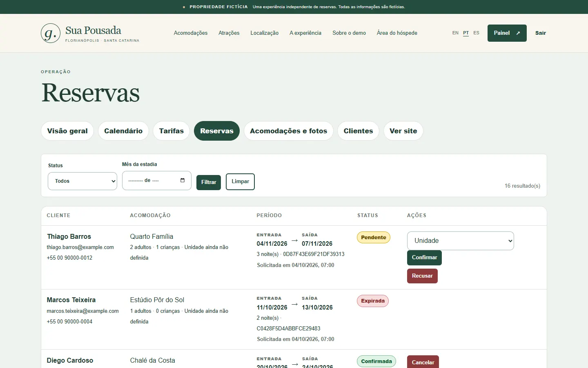Click email thiago.barros@example.com
The height and width of the screenshot is (368, 588).
80,247
